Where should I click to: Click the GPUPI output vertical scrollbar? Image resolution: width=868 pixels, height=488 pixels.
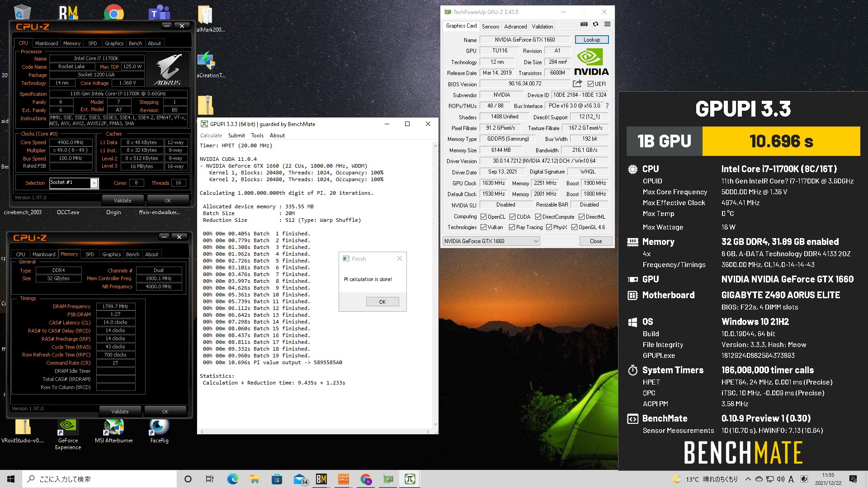pyautogui.click(x=435, y=285)
